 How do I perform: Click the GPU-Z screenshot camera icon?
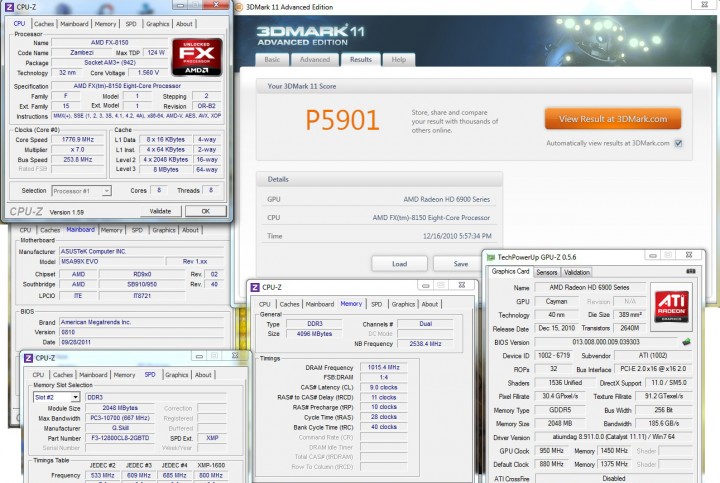691,271
